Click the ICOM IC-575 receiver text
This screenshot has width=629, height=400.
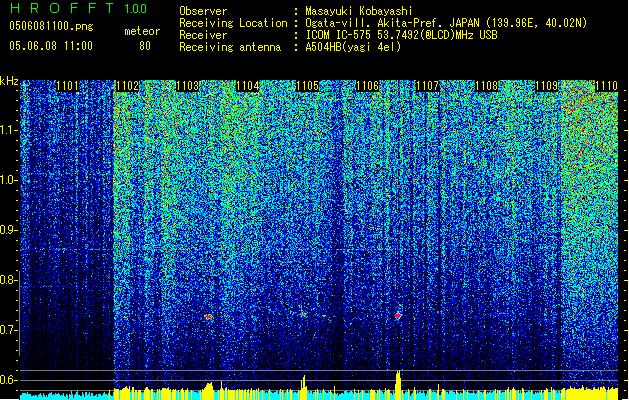pos(401,35)
